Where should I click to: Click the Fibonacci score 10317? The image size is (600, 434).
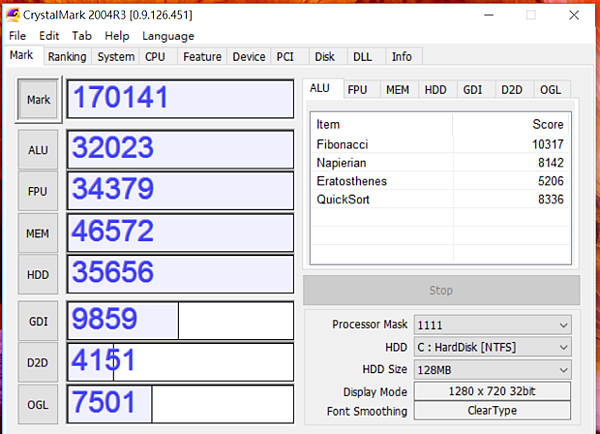click(x=548, y=144)
